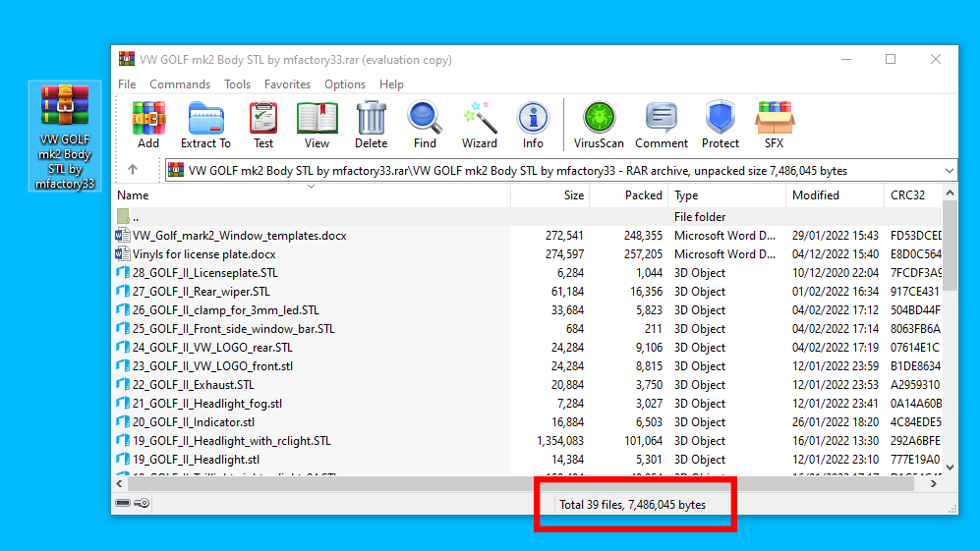Screen dimensions: 980x551
Task: Go up one level arrow
Action: 133,169
